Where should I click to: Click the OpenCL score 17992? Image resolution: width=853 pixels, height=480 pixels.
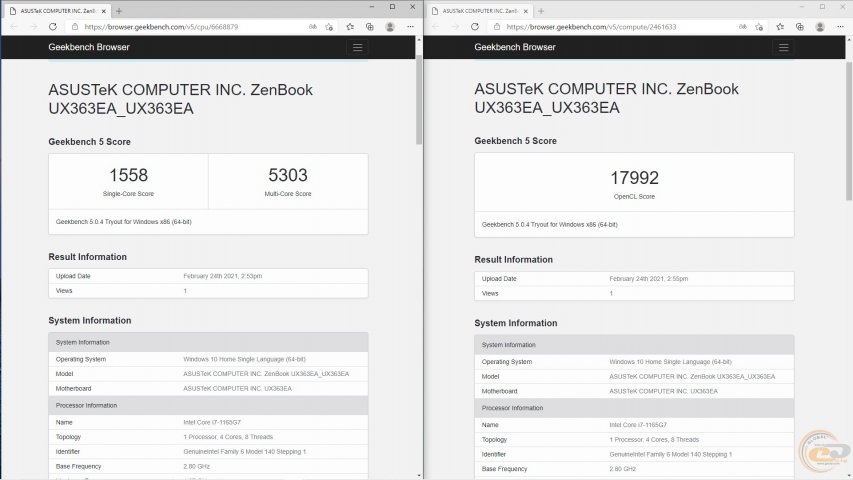point(634,178)
